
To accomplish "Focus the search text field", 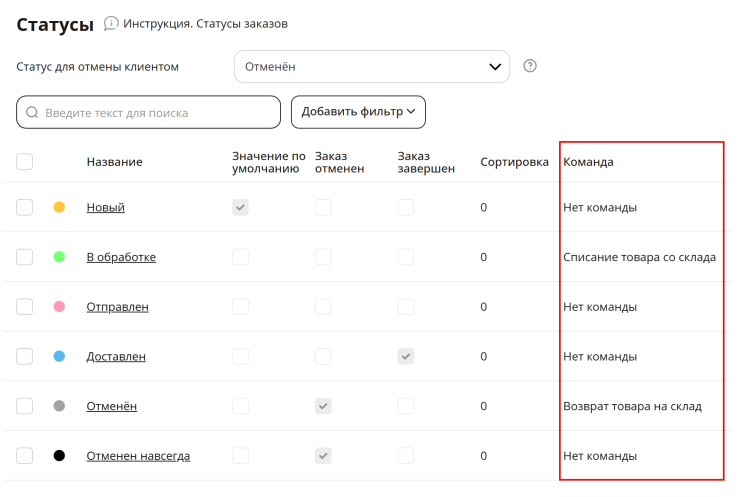I will 148,112.
